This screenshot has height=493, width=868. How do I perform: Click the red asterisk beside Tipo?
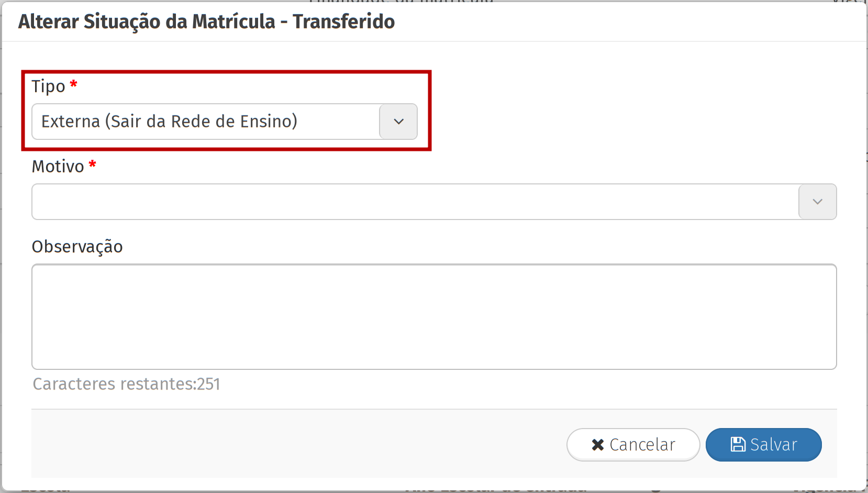[74, 84]
